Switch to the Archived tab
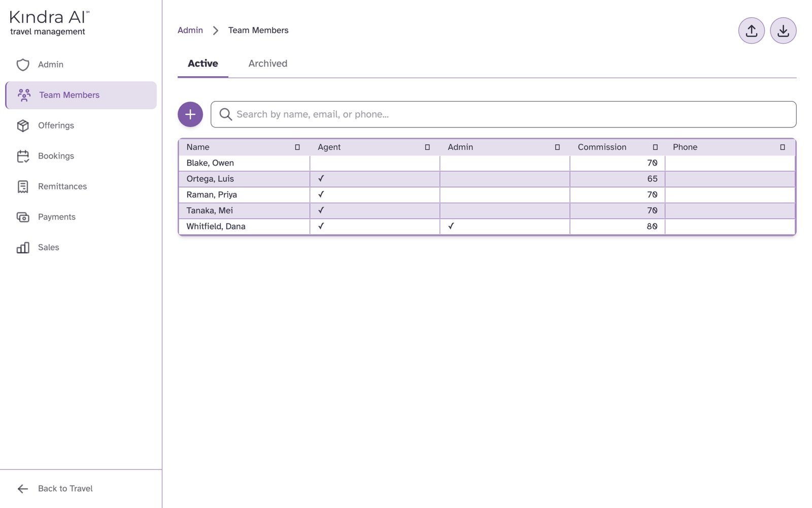The height and width of the screenshot is (508, 812). coord(268,63)
